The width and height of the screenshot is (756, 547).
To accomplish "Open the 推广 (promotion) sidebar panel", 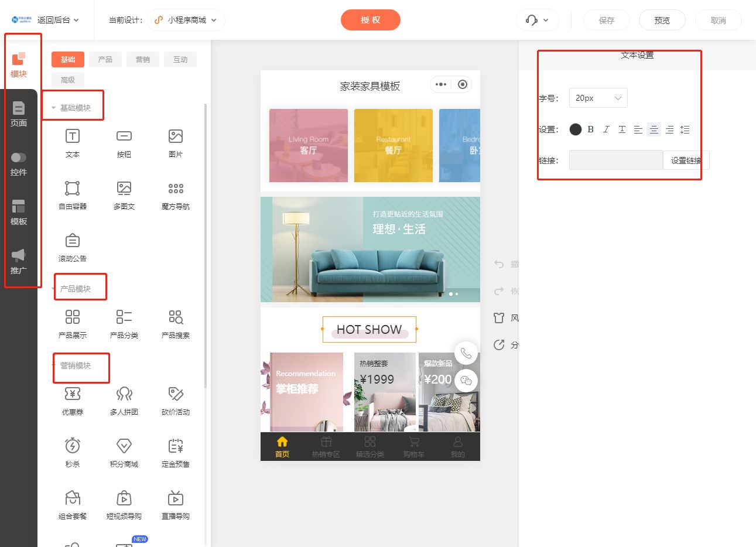I will click(19, 261).
